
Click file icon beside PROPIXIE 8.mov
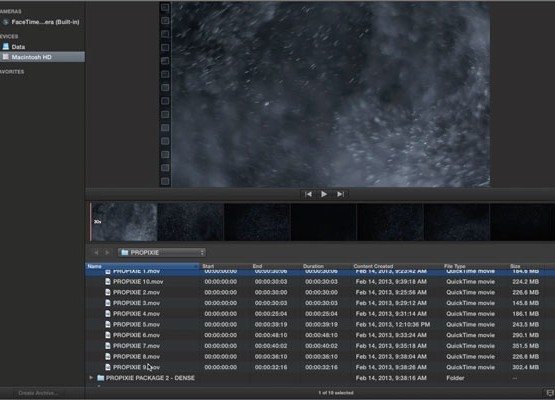[108, 356]
